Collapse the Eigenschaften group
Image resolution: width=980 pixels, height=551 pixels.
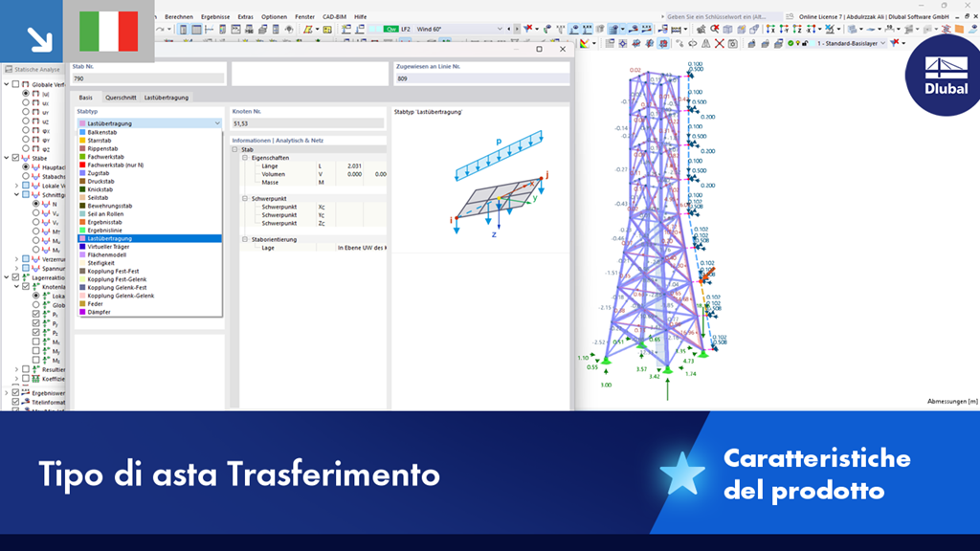point(245,158)
